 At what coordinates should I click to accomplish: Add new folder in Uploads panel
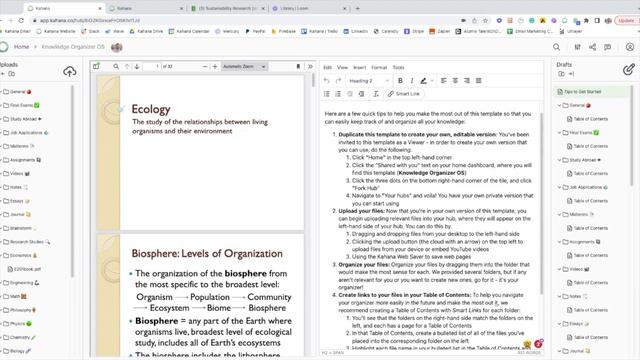coord(11,74)
